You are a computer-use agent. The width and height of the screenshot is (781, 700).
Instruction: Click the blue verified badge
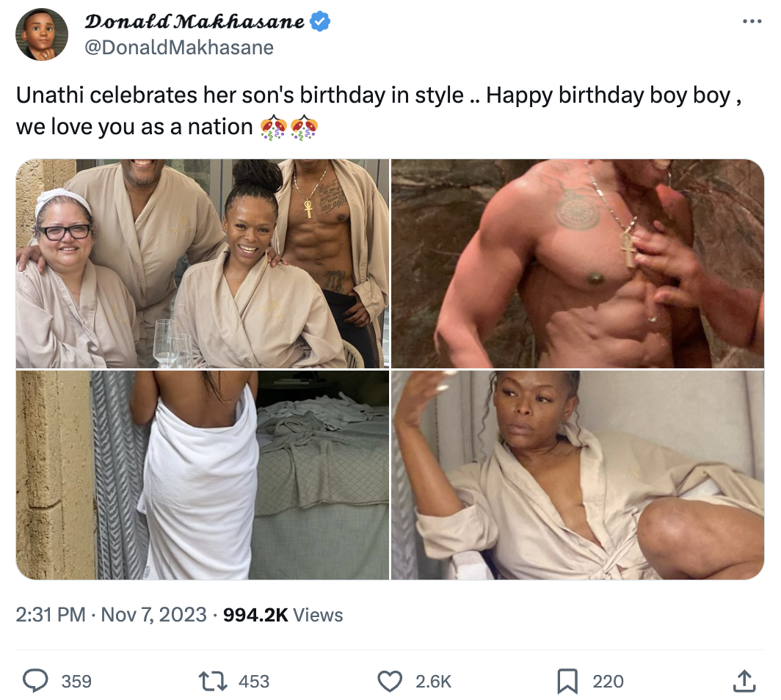[x=320, y=21]
